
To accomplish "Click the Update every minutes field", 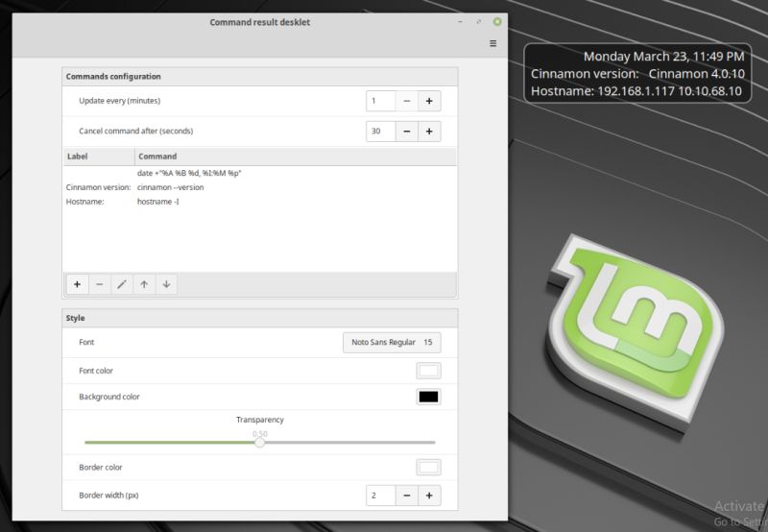I will pos(380,101).
